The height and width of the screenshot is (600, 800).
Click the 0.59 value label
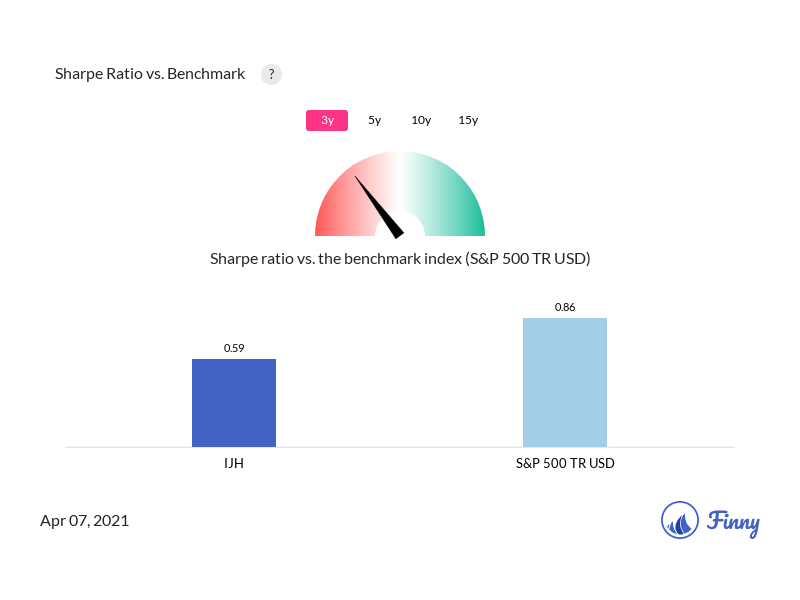click(234, 348)
